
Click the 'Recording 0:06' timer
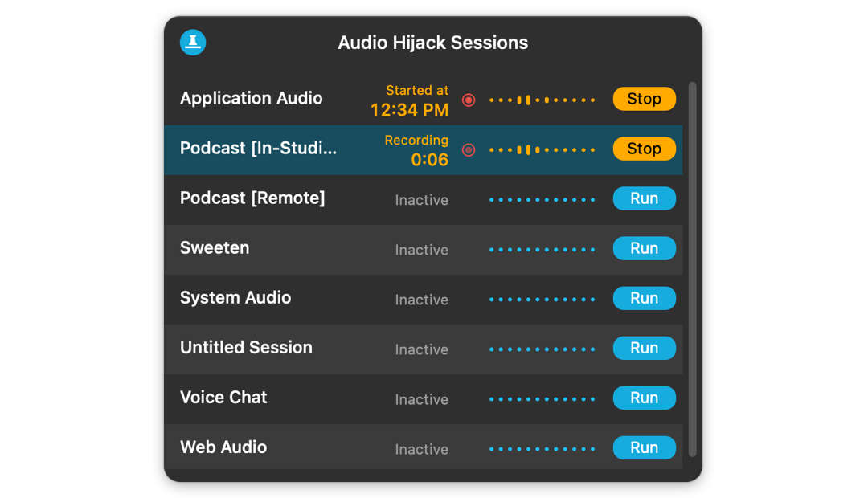coord(417,150)
